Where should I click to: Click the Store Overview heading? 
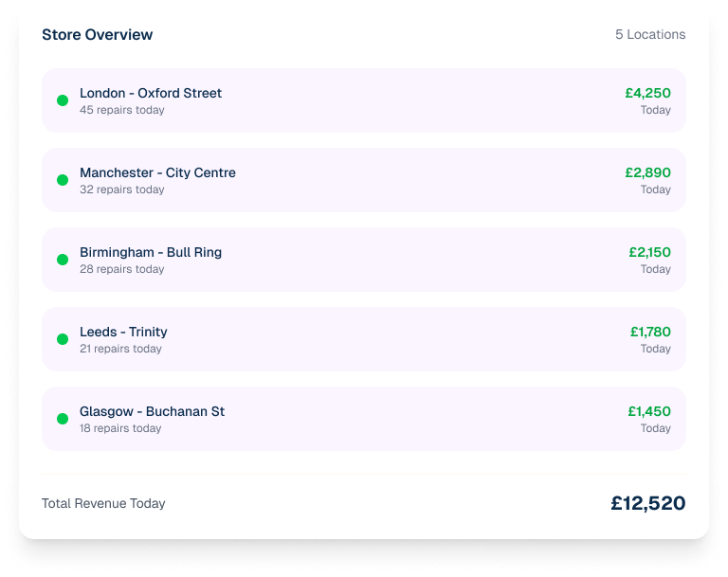point(97,35)
